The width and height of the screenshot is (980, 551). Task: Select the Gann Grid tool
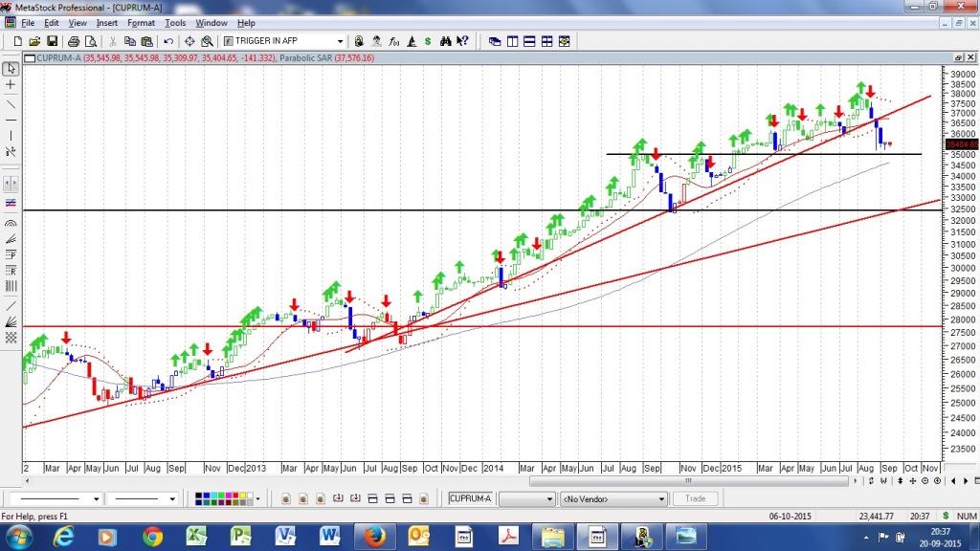pyautogui.click(x=11, y=338)
